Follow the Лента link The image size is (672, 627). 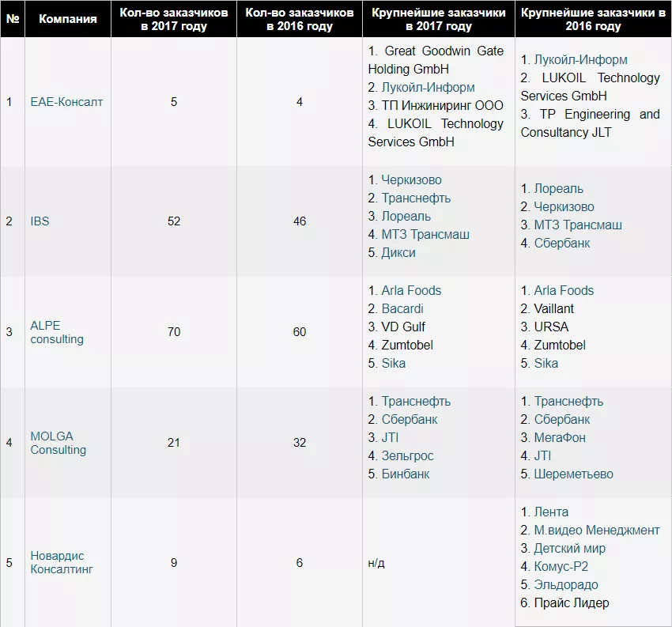pyautogui.click(x=551, y=512)
